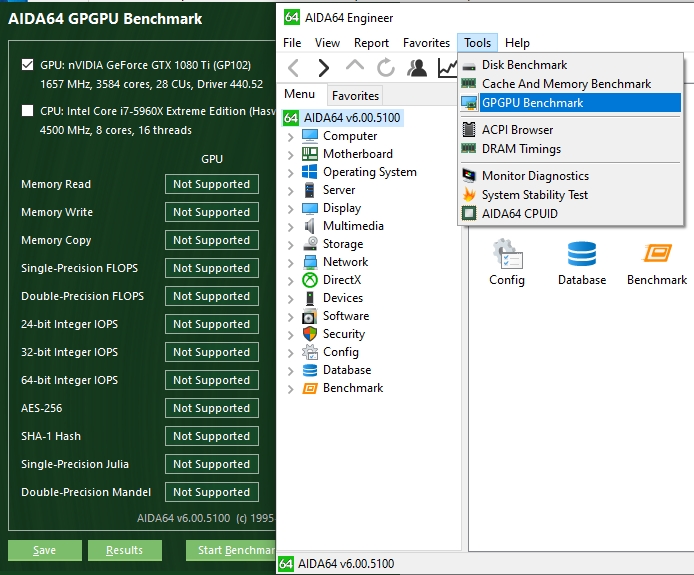Screen dimensions: 694x575
Task: Expand the Motherboard tree node
Action: (x=290, y=155)
